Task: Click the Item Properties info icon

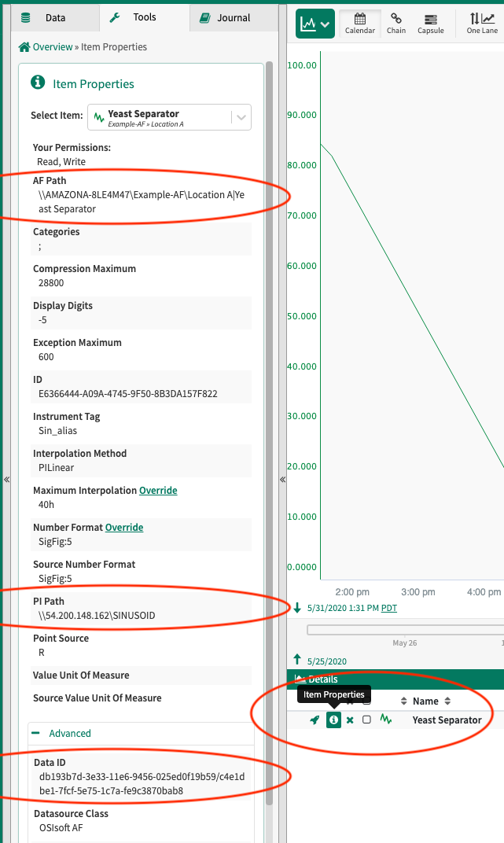Action: 333,720
